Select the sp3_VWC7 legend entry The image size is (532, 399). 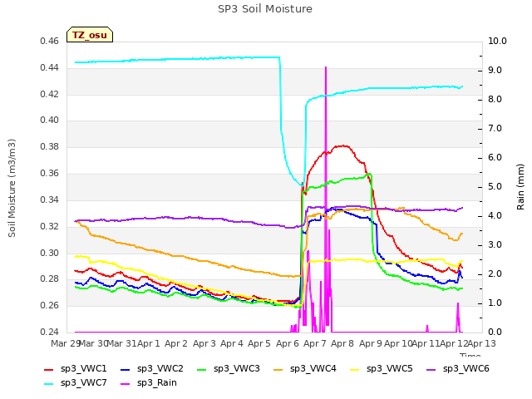pos(76,383)
